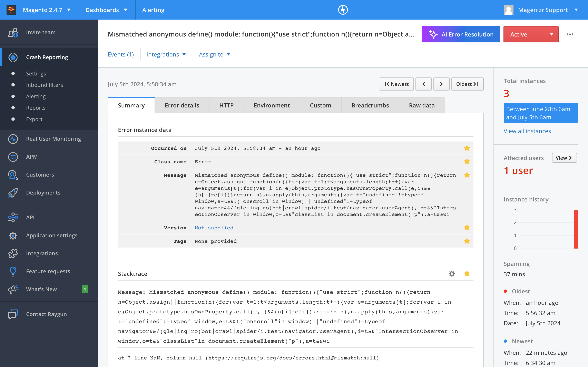Open the Assign to dropdown
The height and width of the screenshot is (367, 588).
(214, 54)
